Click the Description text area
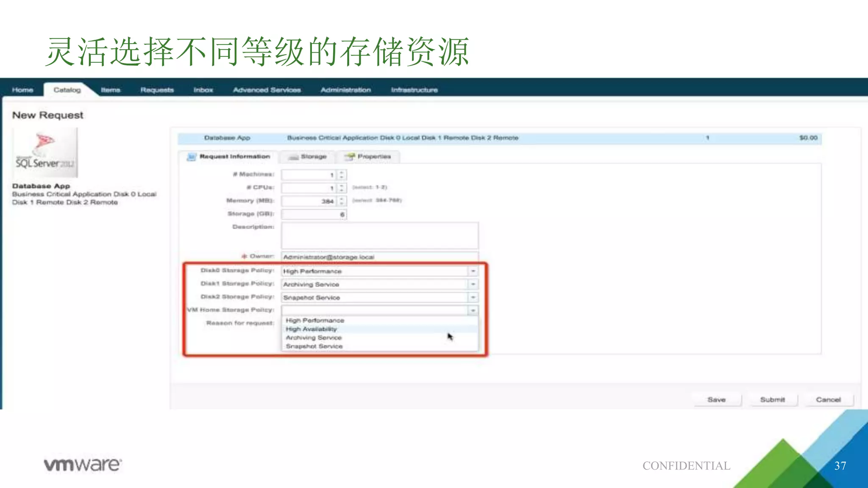The image size is (868, 488). tap(380, 235)
